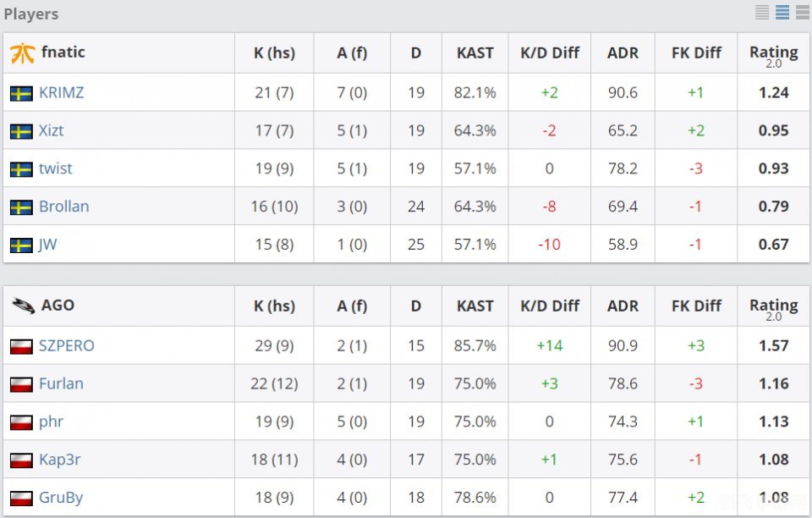This screenshot has height=518, width=812.
Task: Click the AGO team logo
Action: click(x=22, y=306)
